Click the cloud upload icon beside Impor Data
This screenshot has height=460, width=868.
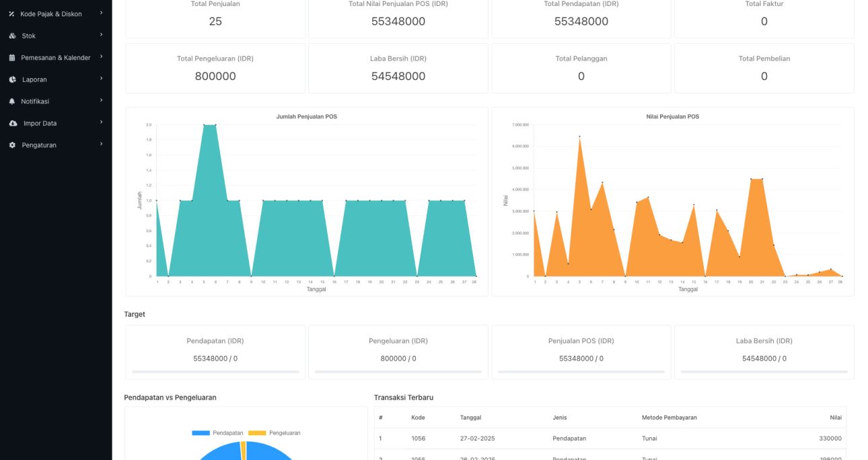pyautogui.click(x=13, y=123)
